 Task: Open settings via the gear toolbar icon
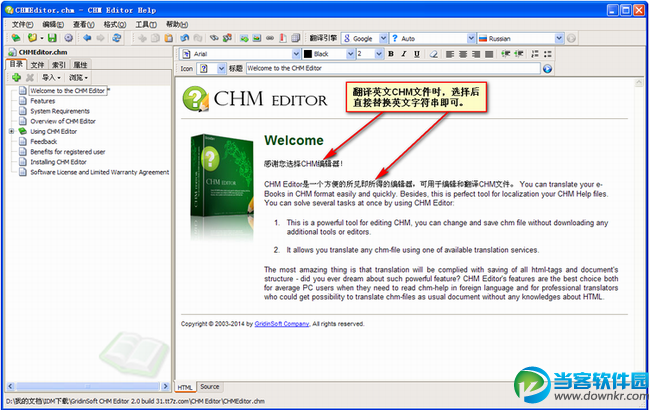(68, 38)
